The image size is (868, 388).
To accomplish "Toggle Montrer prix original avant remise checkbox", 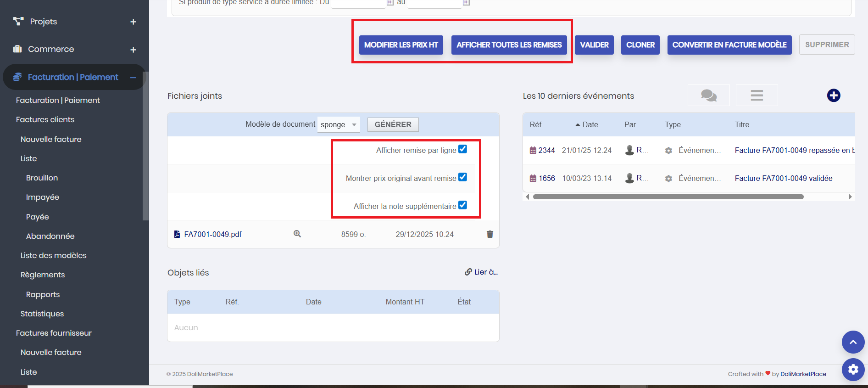I will coord(463,177).
